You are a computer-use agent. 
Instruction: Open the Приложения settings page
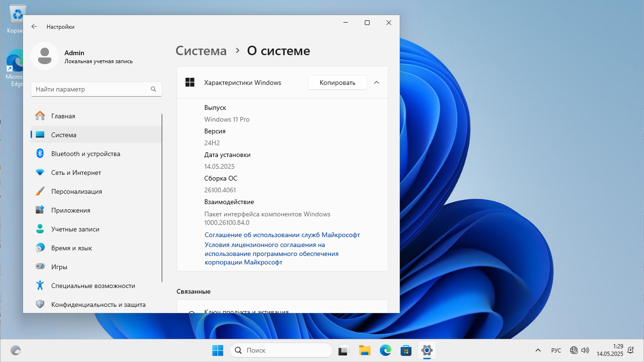point(71,210)
